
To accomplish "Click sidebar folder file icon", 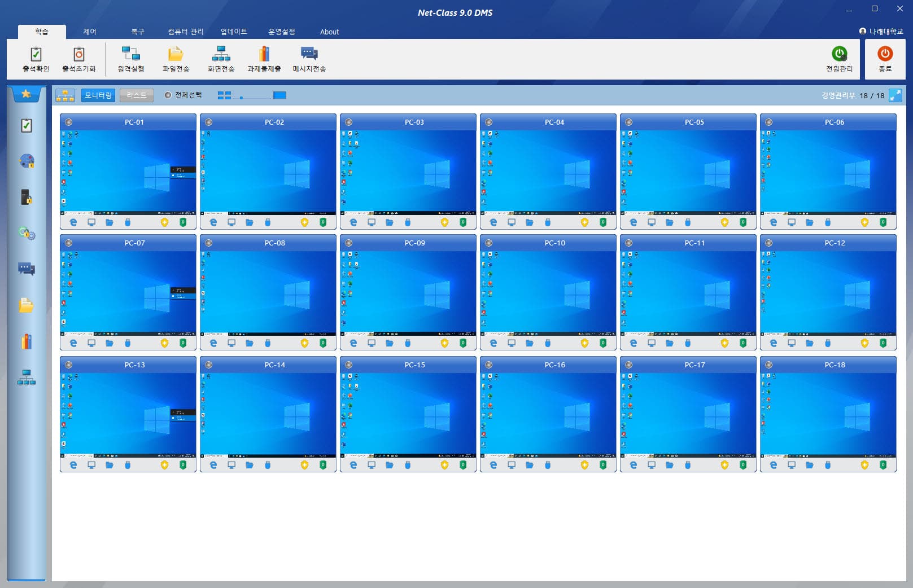I will [x=27, y=305].
